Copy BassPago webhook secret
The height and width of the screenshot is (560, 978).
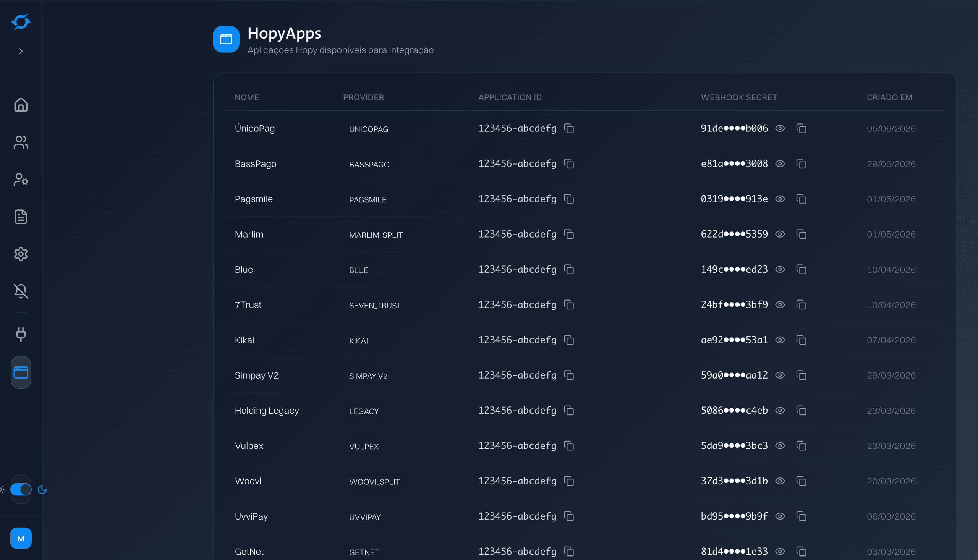coord(802,164)
